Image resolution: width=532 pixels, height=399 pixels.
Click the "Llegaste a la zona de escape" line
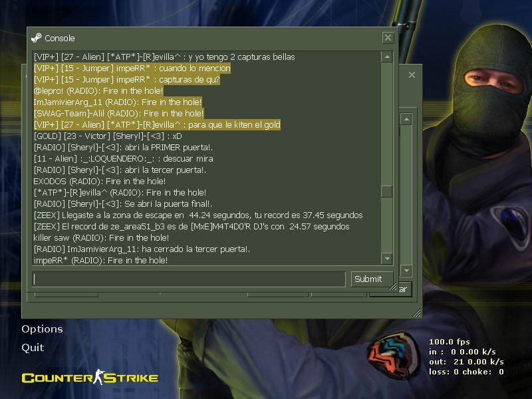coord(198,215)
